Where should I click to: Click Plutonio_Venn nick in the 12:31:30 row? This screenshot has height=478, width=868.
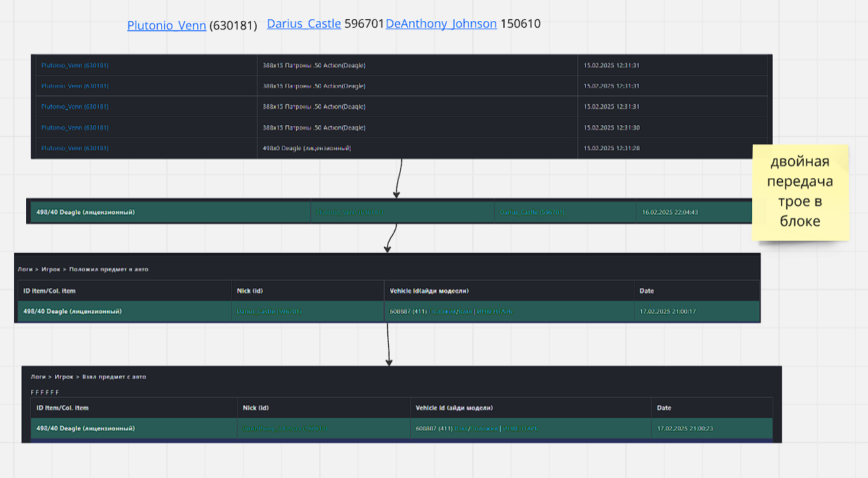tap(75, 128)
